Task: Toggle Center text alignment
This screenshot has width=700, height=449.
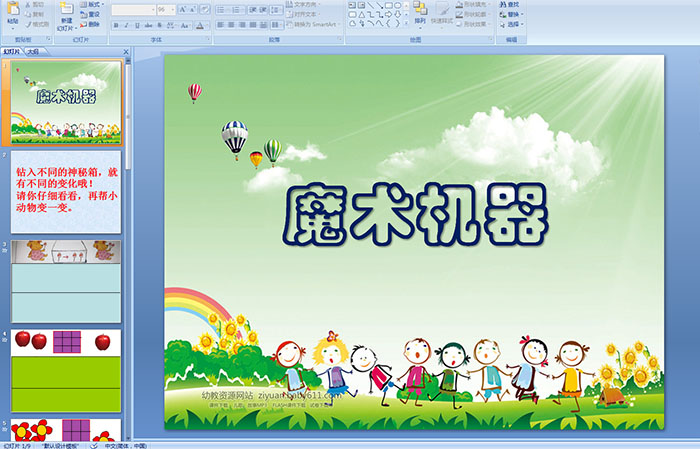Action: [x=231, y=25]
